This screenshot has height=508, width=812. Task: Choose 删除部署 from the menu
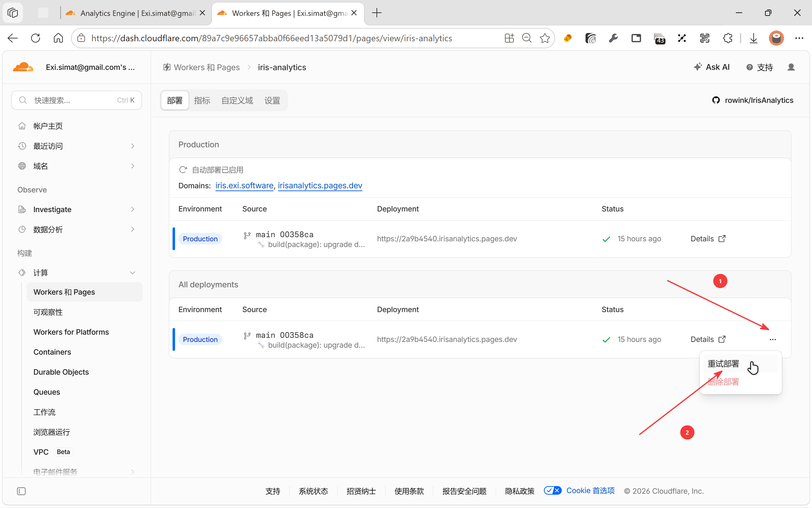tap(740, 382)
